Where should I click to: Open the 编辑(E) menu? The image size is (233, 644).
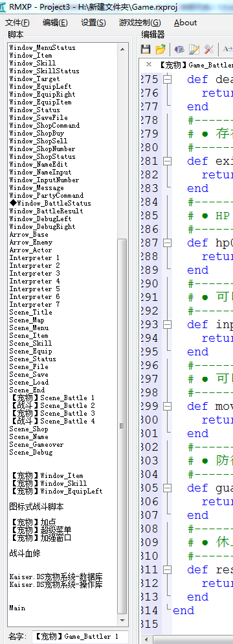pos(55,23)
